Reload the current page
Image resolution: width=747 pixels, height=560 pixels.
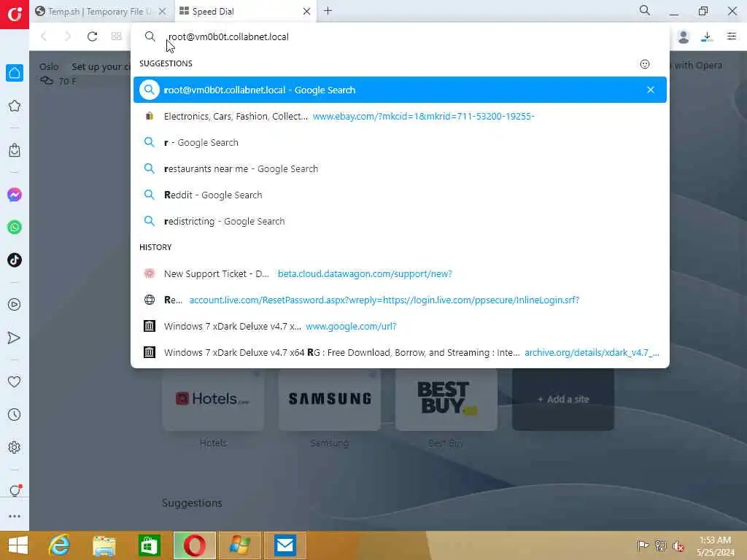point(92,36)
